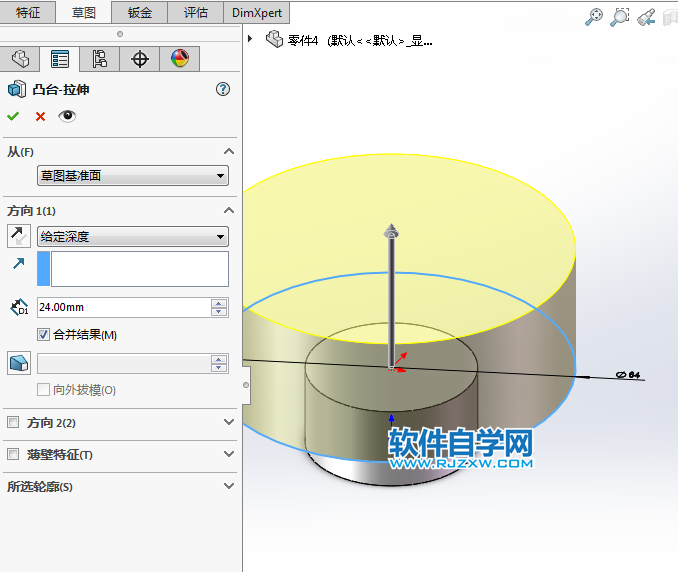
Task: Cancel extrude with red X
Action: coord(40,116)
